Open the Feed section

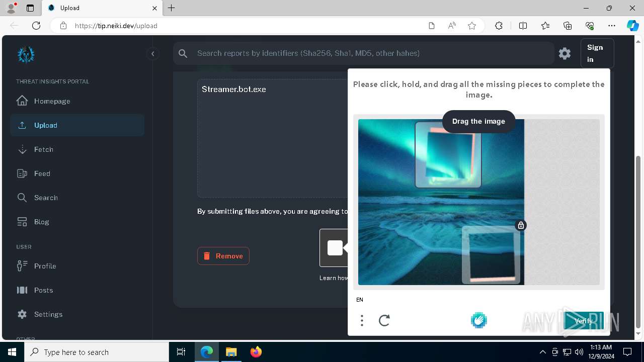[77, 173]
